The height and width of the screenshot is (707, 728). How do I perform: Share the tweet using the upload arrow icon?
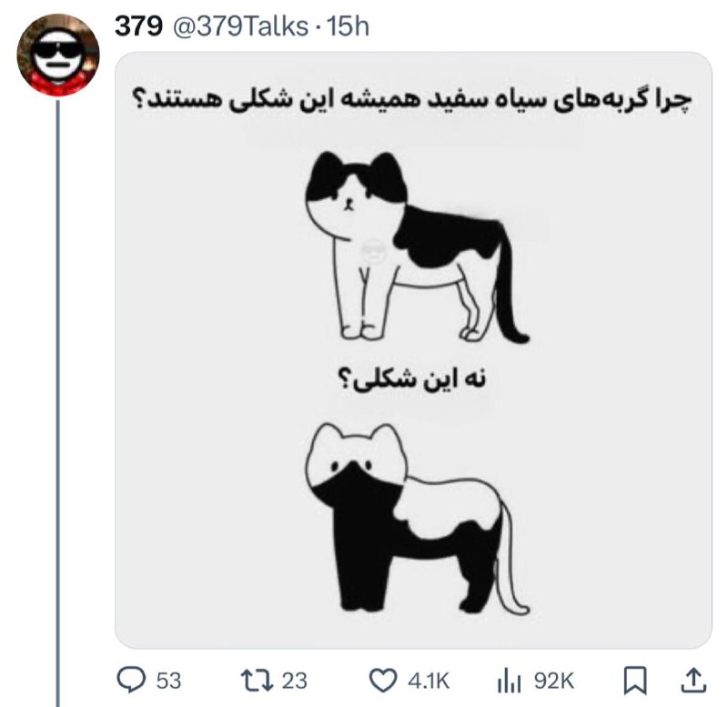click(x=693, y=681)
